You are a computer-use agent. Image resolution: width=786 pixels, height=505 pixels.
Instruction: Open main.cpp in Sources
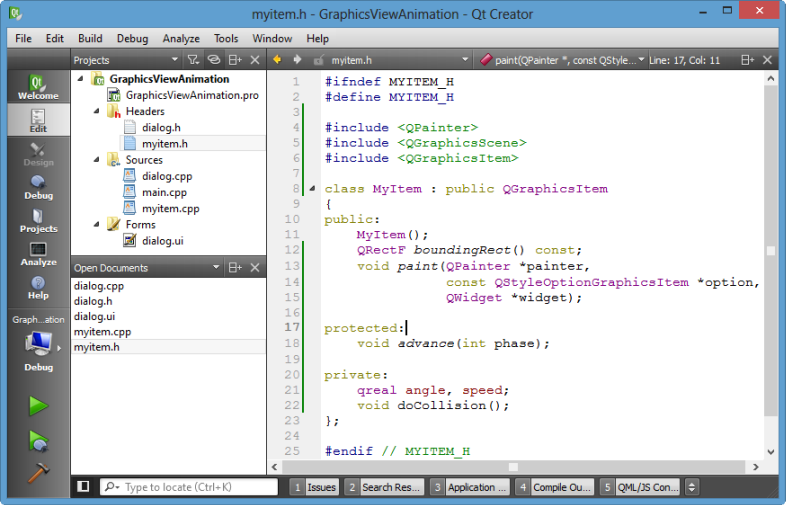click(164, 192)
